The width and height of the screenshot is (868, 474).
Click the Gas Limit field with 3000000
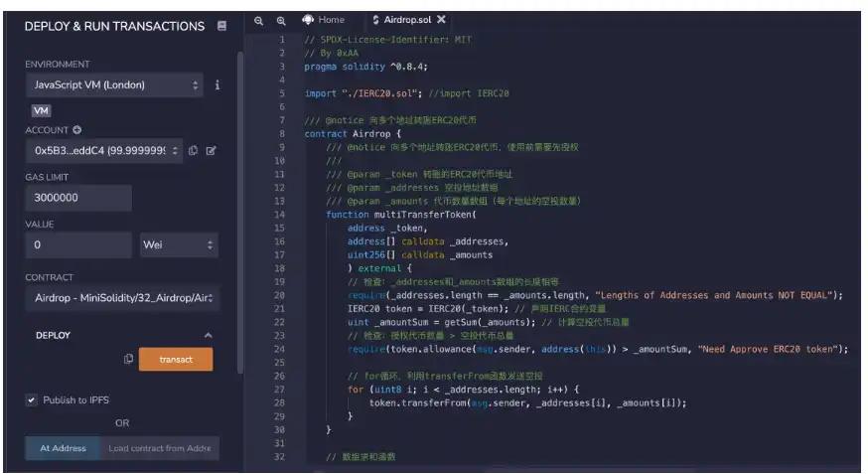coord(78,198)
